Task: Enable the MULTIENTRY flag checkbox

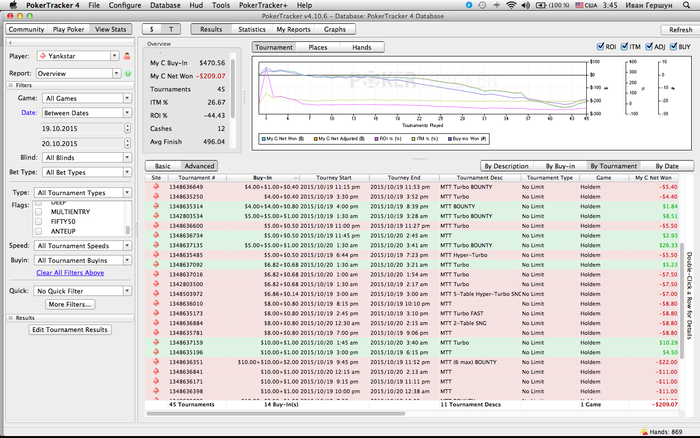Action: (39, 212)
